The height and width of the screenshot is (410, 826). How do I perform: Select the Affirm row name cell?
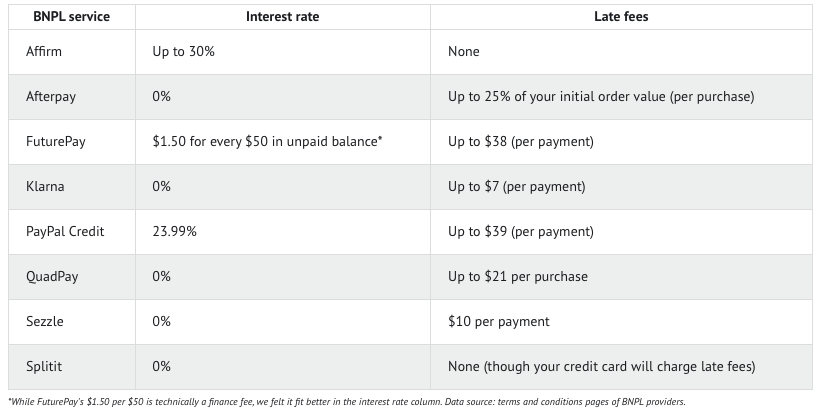click(x=72, y=52)
